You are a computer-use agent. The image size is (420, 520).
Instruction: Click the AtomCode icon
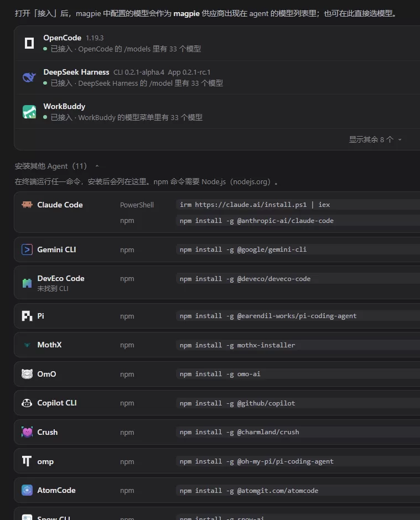27,490
